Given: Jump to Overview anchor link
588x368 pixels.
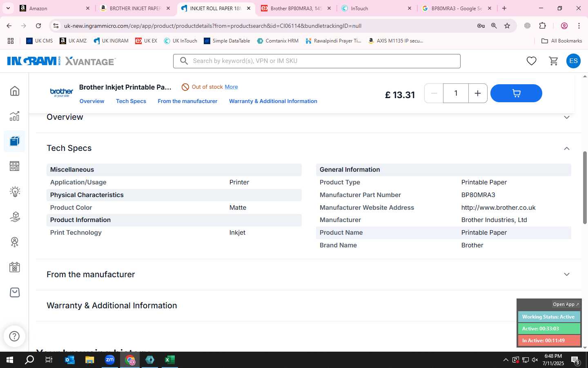Looking at the screenshot, I should pyautogui.click(x=92, y=101).
